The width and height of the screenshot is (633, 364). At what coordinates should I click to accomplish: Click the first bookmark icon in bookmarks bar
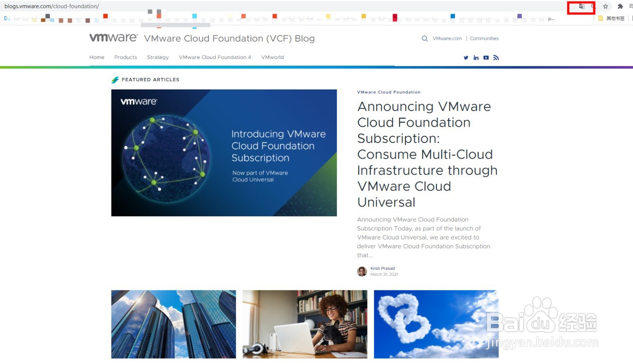coord(7,18)
